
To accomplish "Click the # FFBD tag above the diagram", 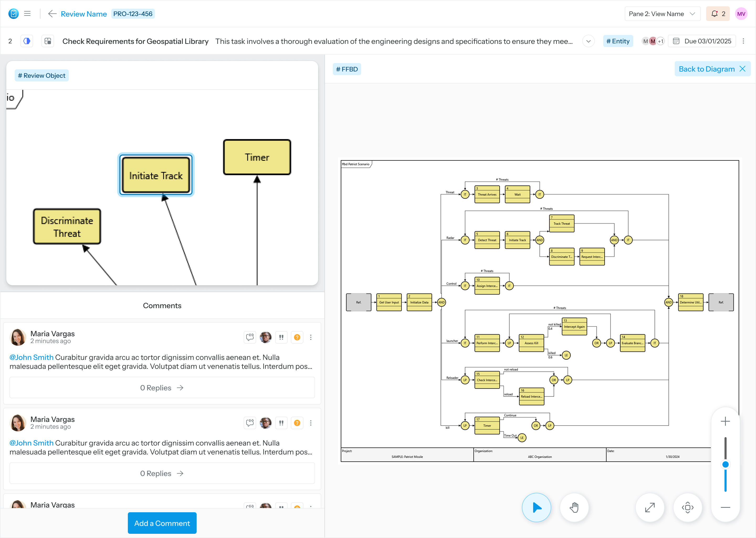I will 347,69.
